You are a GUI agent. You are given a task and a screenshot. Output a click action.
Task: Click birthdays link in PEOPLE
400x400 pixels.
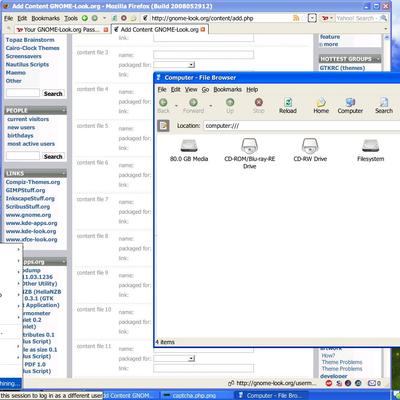coord(20,135)
